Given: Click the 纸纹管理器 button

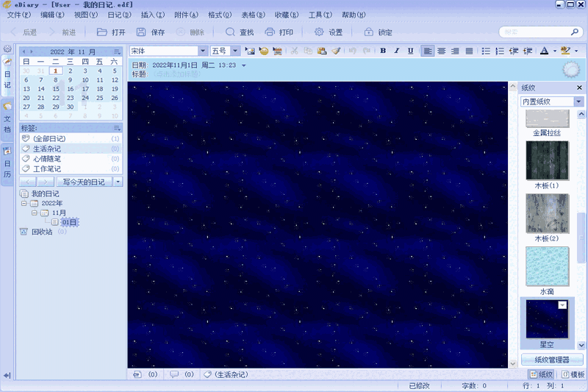Looking at the screenshot, I should tap(551, 360).
